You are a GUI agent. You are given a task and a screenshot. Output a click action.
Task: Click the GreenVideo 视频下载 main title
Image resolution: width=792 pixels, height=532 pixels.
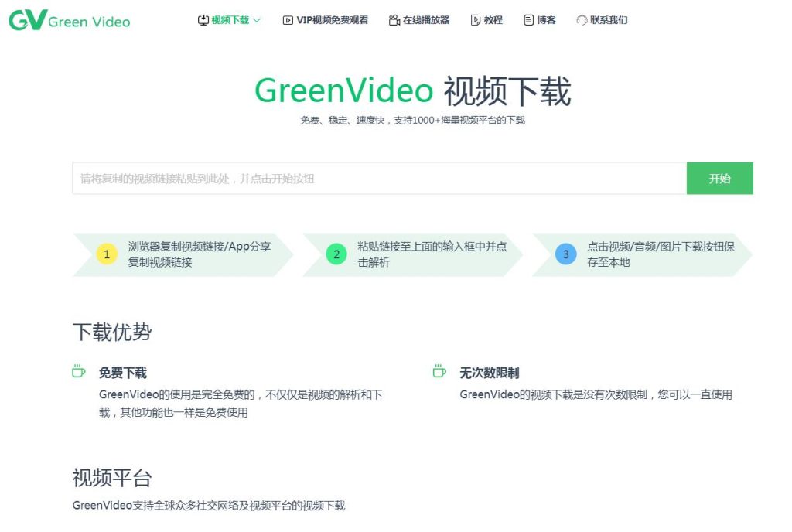point(413,90)
